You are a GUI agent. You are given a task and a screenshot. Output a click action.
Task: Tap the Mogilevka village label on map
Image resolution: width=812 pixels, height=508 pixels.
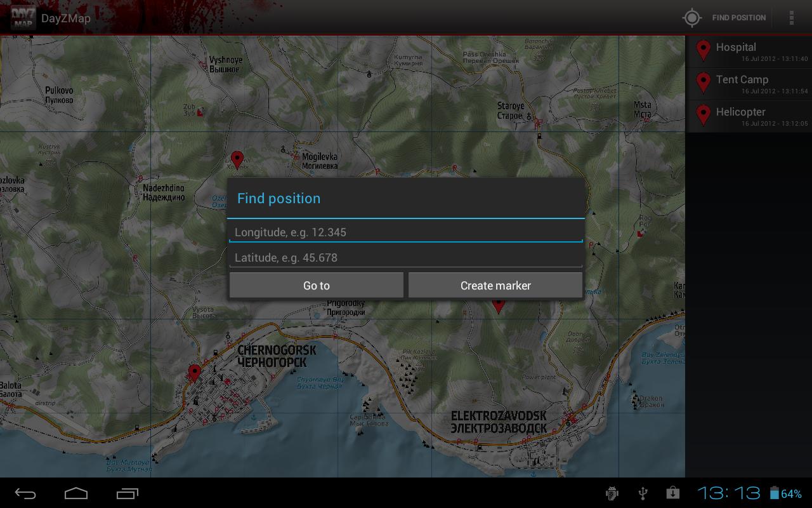tap(320, 161)
